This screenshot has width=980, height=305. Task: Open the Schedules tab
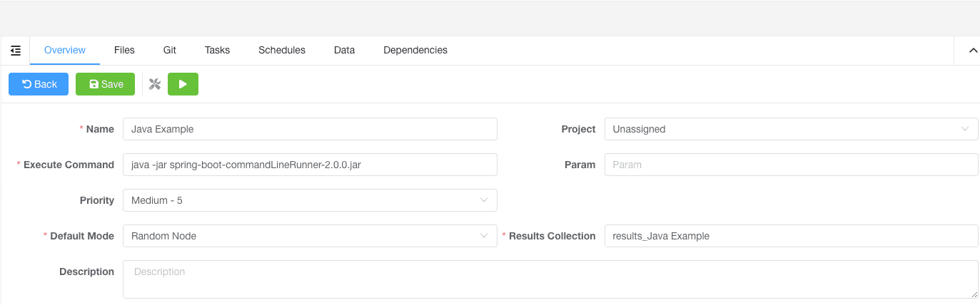(x=281, y=51)
